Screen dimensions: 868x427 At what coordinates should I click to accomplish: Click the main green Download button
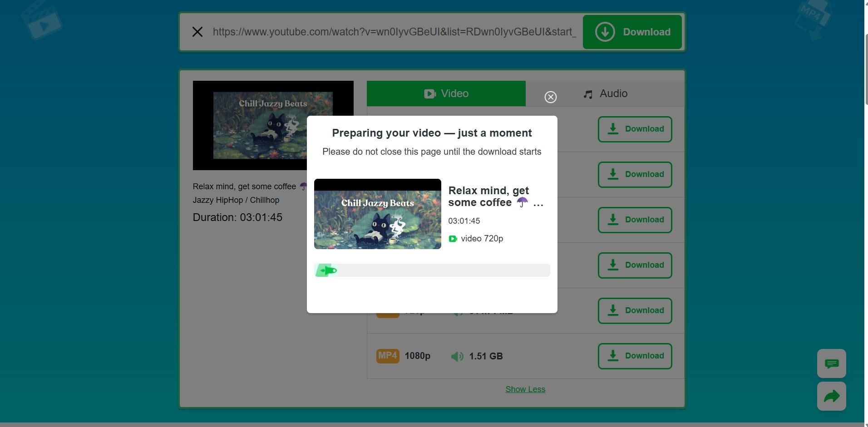(632, 32)
